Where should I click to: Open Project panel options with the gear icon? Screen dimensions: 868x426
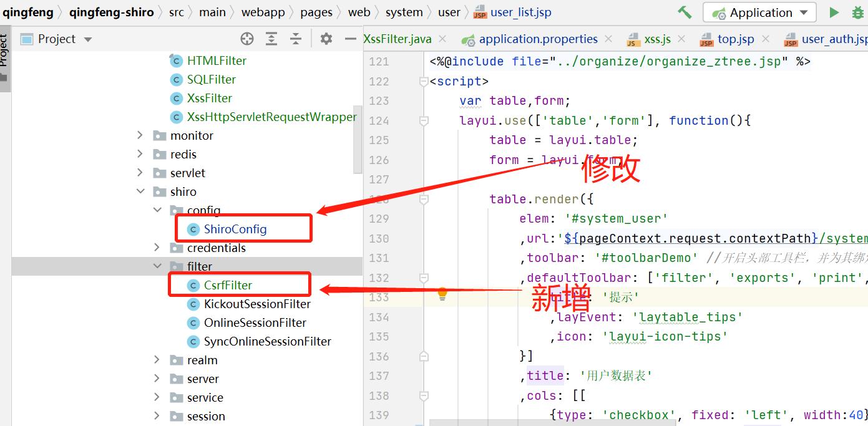(325, 38)
